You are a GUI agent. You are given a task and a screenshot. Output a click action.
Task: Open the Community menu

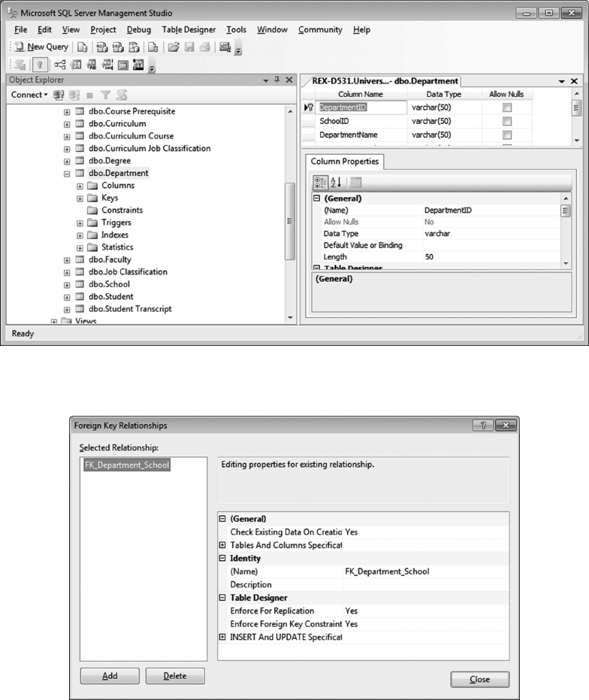[x=320, y=29]
